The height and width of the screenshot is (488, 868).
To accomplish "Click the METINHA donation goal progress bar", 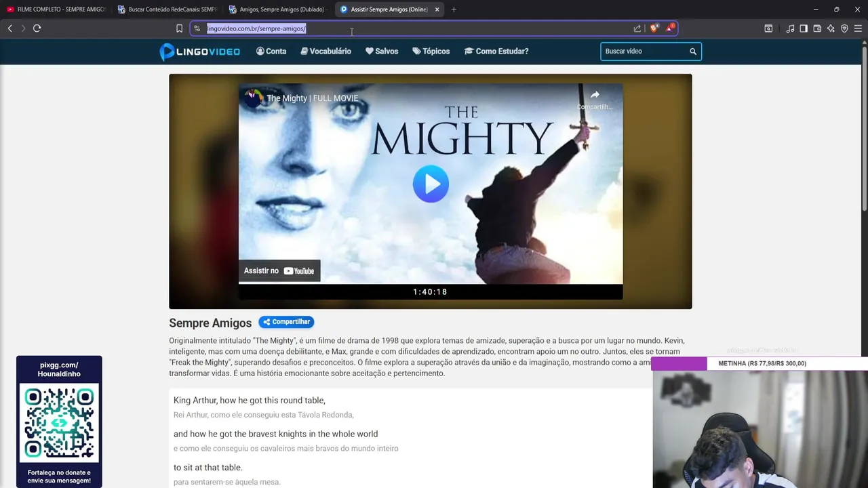I will click(759, 363).
